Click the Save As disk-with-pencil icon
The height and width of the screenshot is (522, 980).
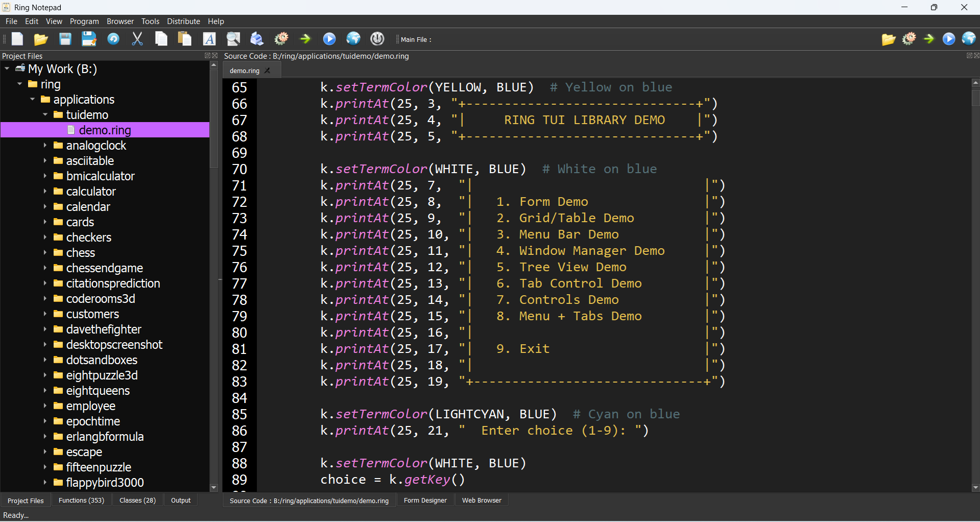pyautogui.click(x=89, y=39)
